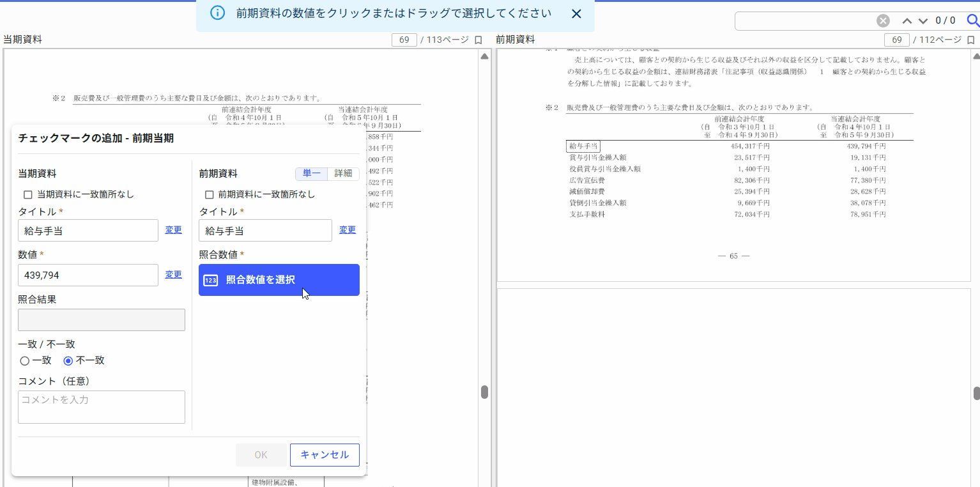Select the 一致 radio button

pos(25,360)
